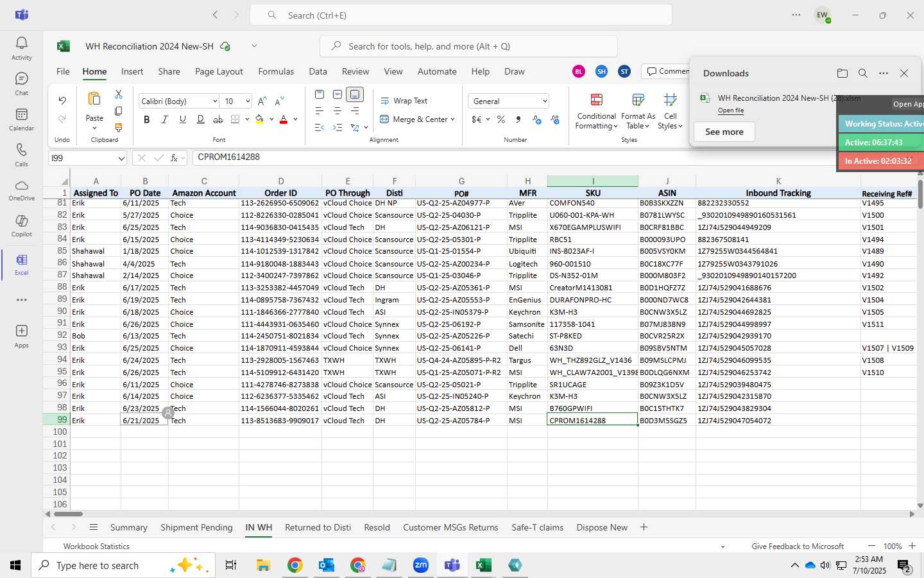Open the downloads folder icon

[x=843, y=73]
